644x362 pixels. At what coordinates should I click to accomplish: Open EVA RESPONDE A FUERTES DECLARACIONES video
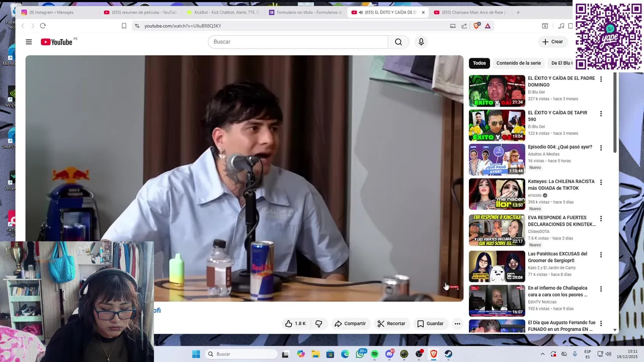pos(561,221)
